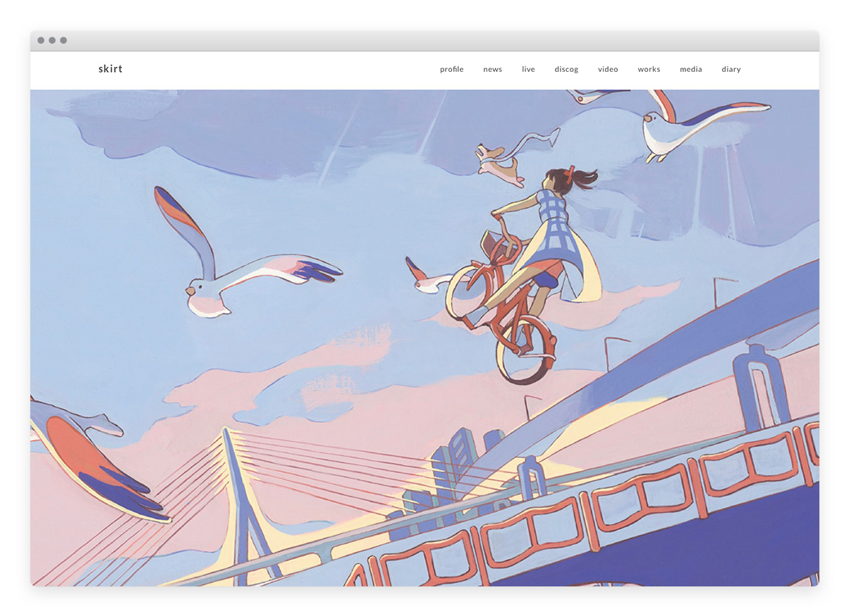The height and width of the screenshot is (616, 849).
Task: Click the first gray window dot
Action: coord(41,40)
